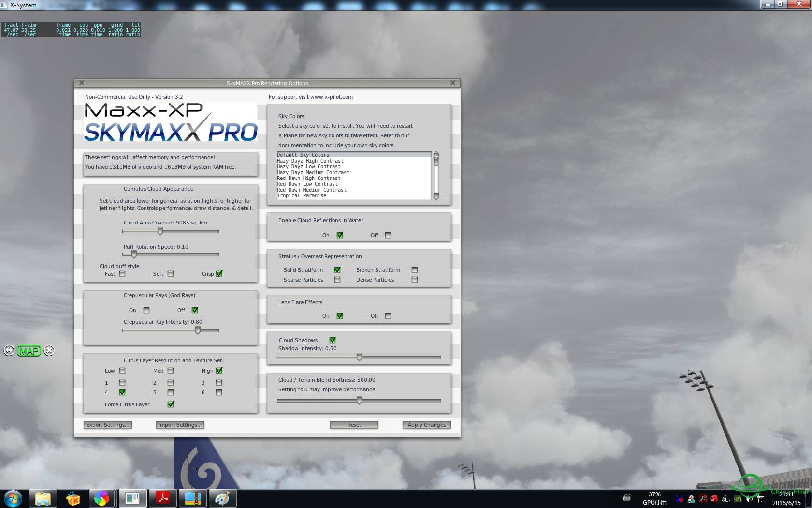Viewport: 812px width, 508px height.
Task: Toggle cirrus texture set 4
Action: [x=122, y=392]
